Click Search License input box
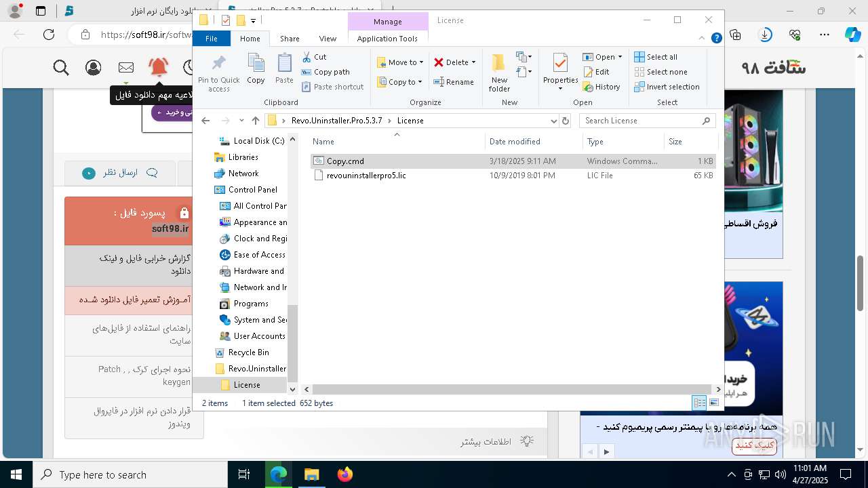The height and width of the screenshot is (488, 868). (648, 121)
